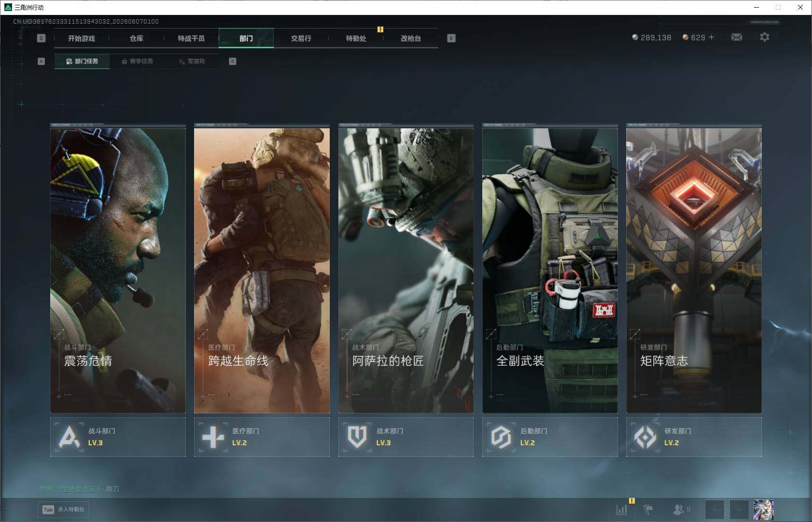Click the 研发部门 diamond emblem icon
This screenshot has height=522, width=812.
[645, 437]
